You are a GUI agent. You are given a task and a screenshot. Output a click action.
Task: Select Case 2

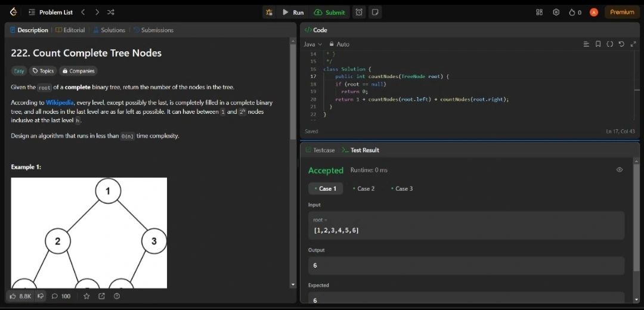click(364, 188)
